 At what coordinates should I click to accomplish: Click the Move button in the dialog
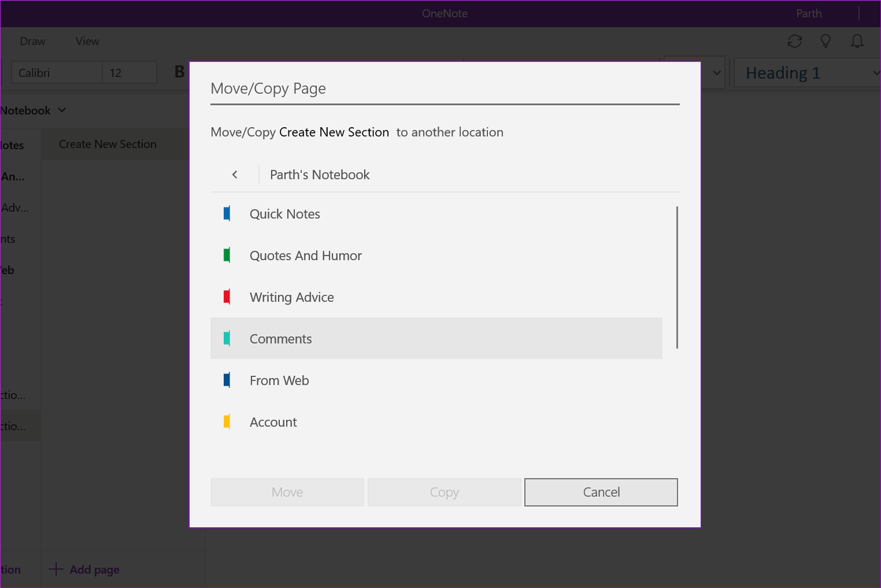pyautogui.click(x=287, y=492)
